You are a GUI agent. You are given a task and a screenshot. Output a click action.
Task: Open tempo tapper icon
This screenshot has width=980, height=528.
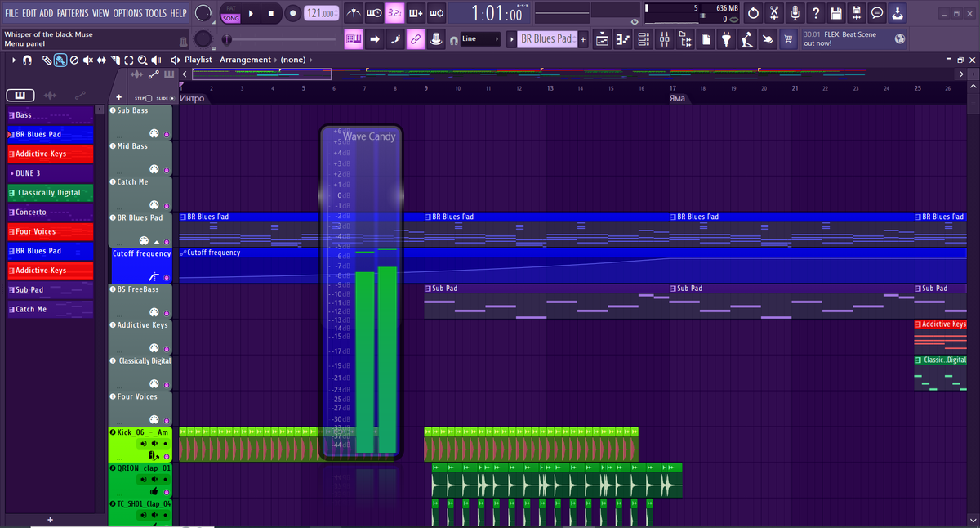(746, 38)
